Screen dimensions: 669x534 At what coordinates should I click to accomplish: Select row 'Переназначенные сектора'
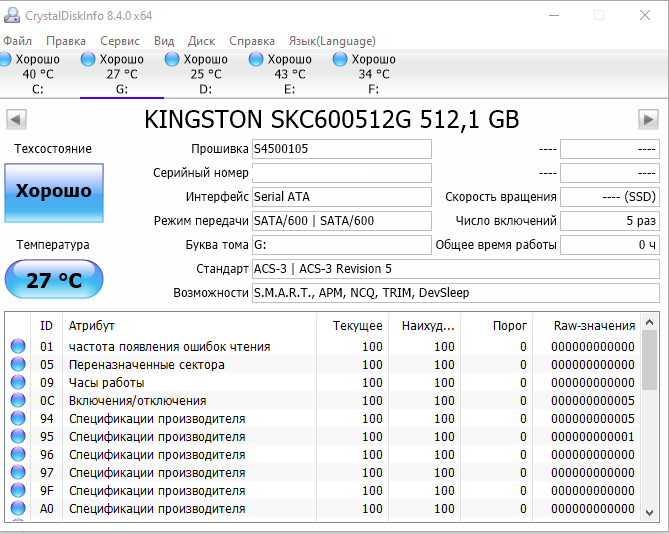point(323,364)
